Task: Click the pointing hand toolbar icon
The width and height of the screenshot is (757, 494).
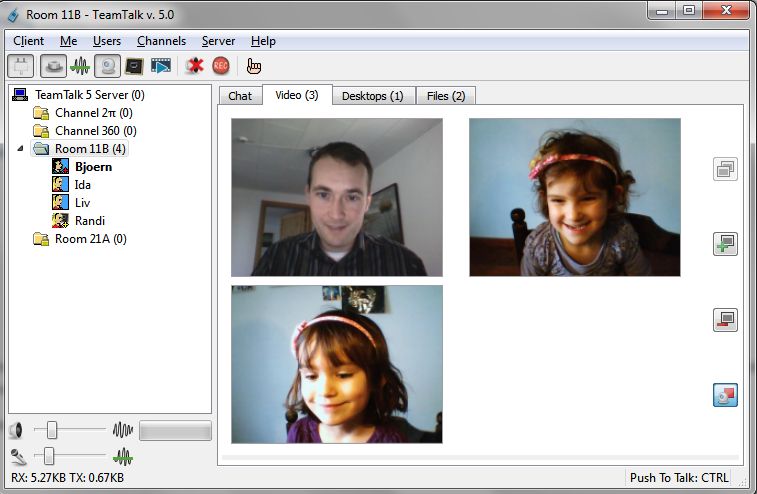Action: tap(254, 66)
